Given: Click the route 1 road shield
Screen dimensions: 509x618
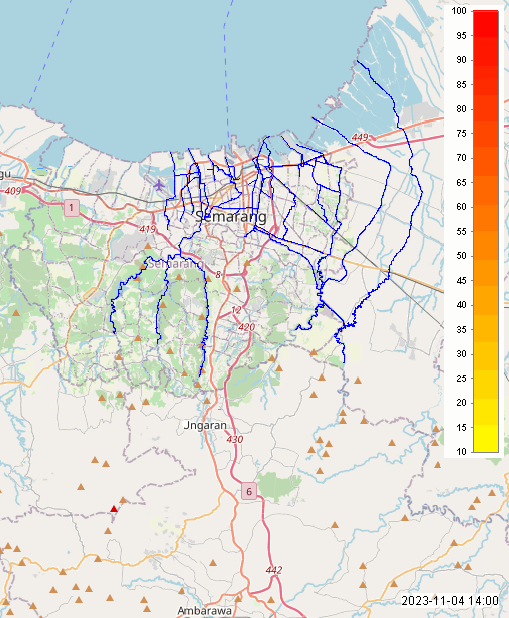Looking at the screenshot, I should pyautogui.click(x=71, y=207).
